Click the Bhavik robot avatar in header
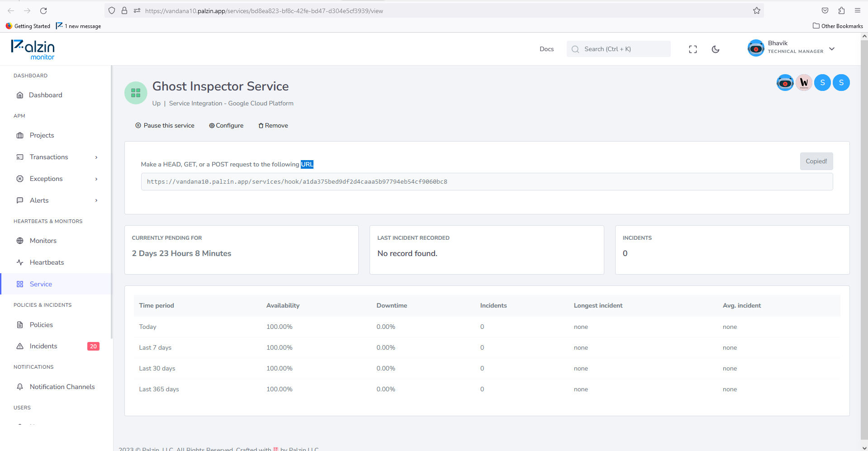Image resolution: width=868 pixels, height=451 pixels. [755, 48]
